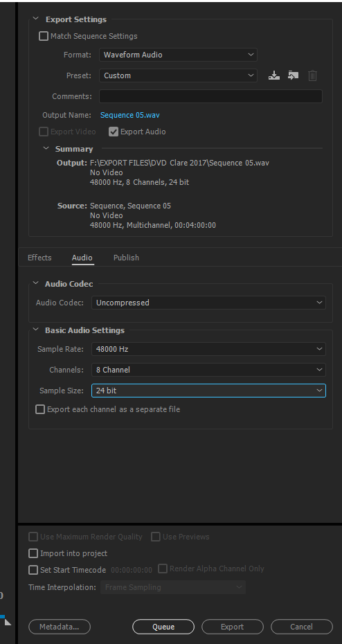Toggle Use Maximum Render Quality checkbox
This screenshot has height=644, width=342.
pyautogui.click(x=33, y=537)
